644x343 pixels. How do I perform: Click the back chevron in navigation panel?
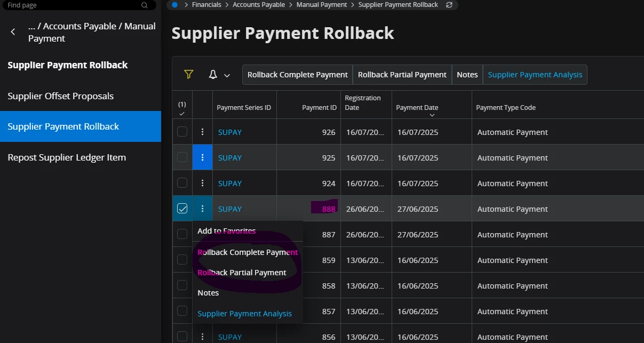pyautogui.click(x=13, y=32)
